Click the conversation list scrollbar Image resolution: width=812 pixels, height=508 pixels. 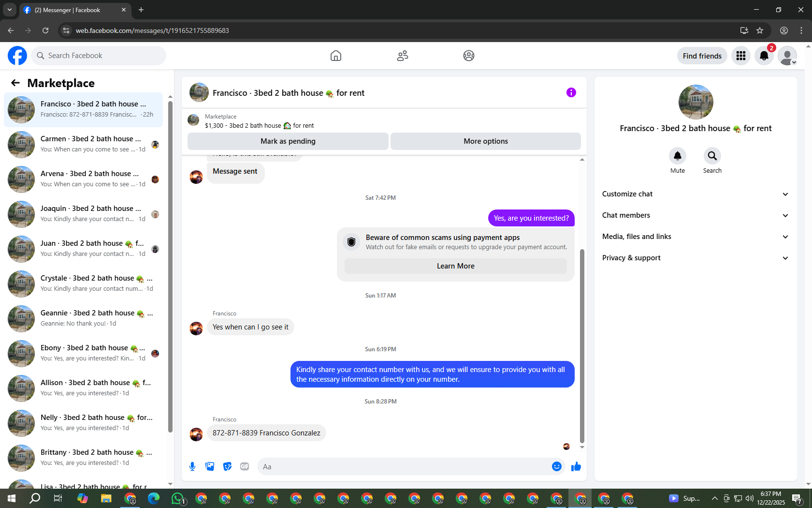[170, 266]
